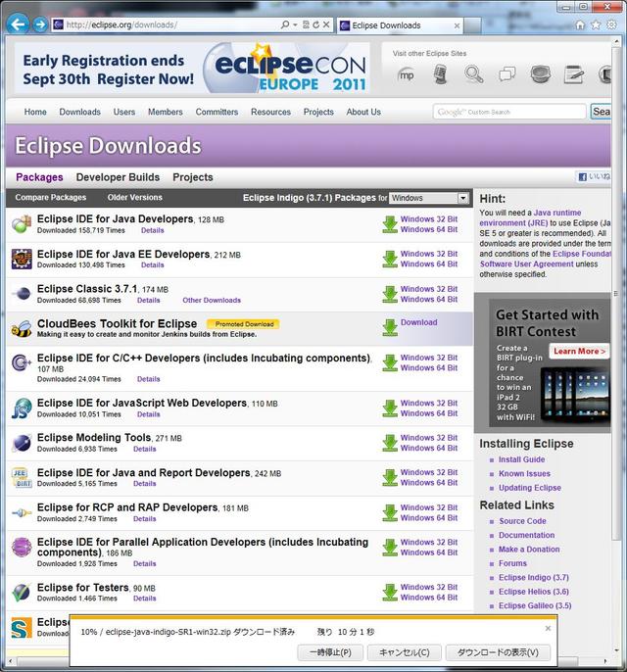Click the Eclipse Marketplace 'mp' icon

(407, 73)
